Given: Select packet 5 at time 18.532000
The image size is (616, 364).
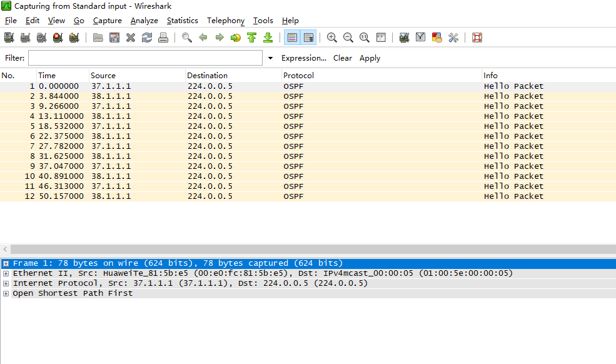Looking at the screenshot, I should 308,126.
